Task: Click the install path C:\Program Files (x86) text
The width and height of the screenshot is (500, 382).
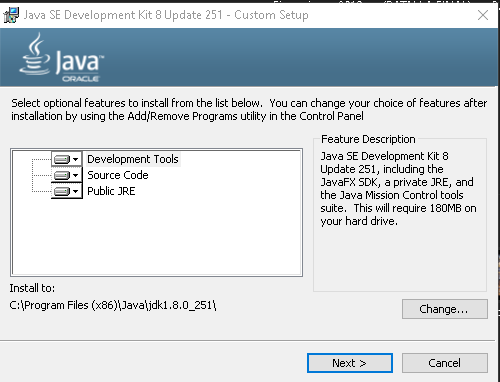Action: [x=113, y=305]
